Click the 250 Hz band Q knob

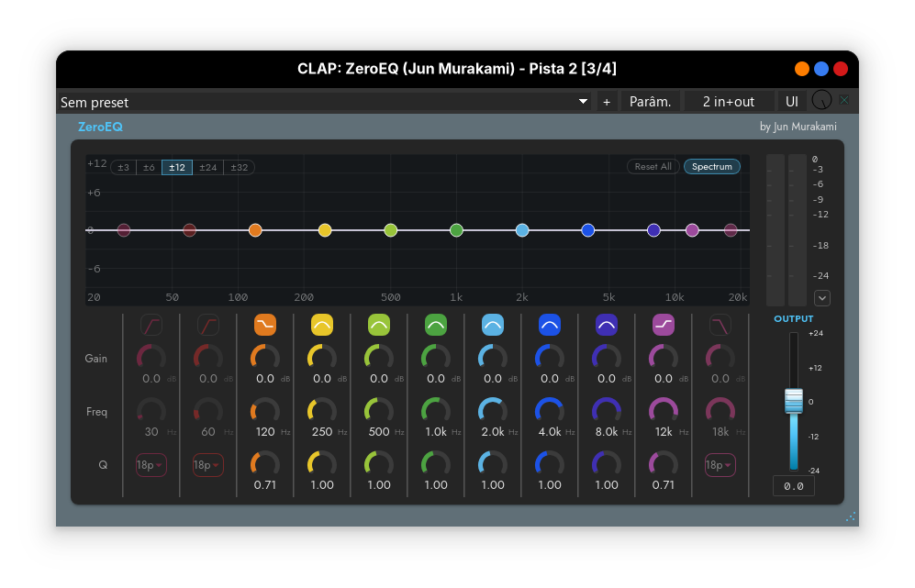pyautogui.click(x=322, y=464)
